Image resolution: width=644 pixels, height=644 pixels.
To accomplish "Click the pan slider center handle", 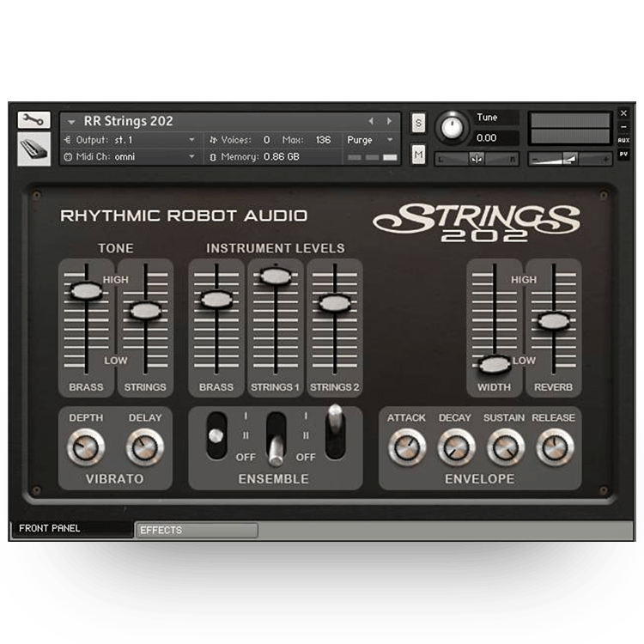I will tap(477, 159).
